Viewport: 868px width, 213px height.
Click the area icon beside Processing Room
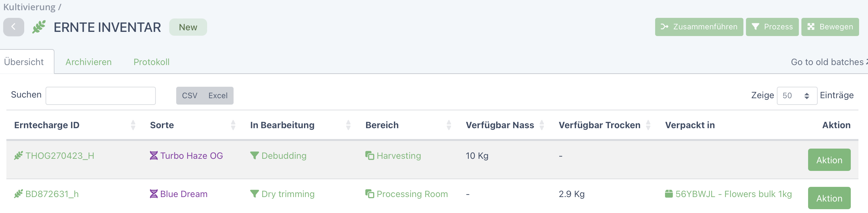pyautogui.click(x=370, y=194)
